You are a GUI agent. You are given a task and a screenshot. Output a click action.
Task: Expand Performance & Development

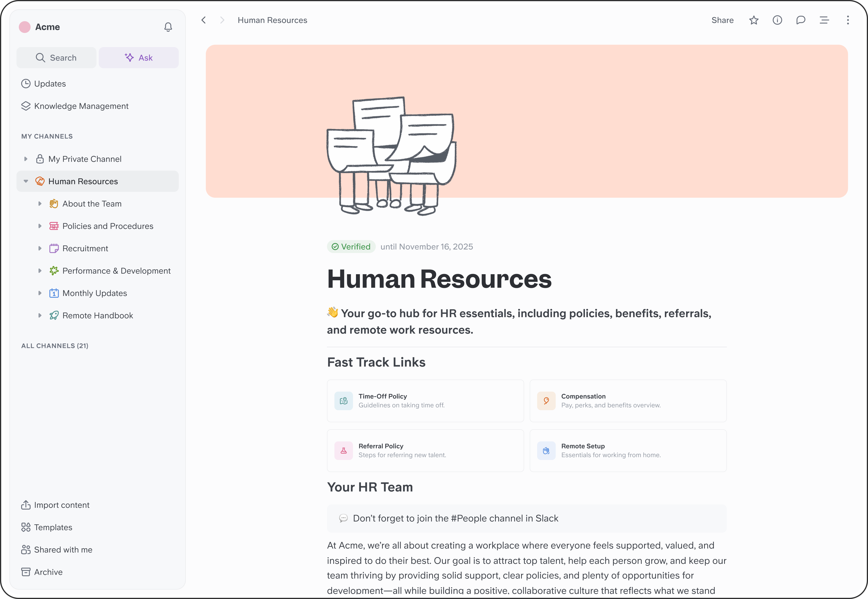[40, 271]
